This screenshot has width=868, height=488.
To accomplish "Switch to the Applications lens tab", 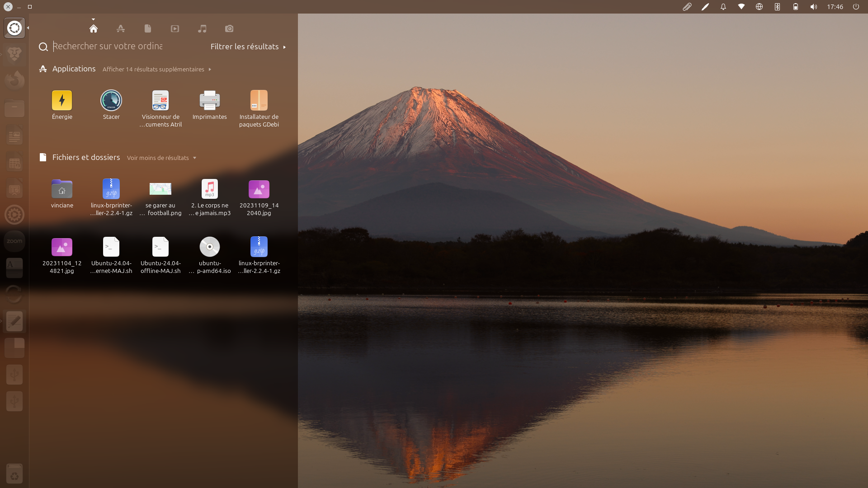I will [x=121, y=28].
